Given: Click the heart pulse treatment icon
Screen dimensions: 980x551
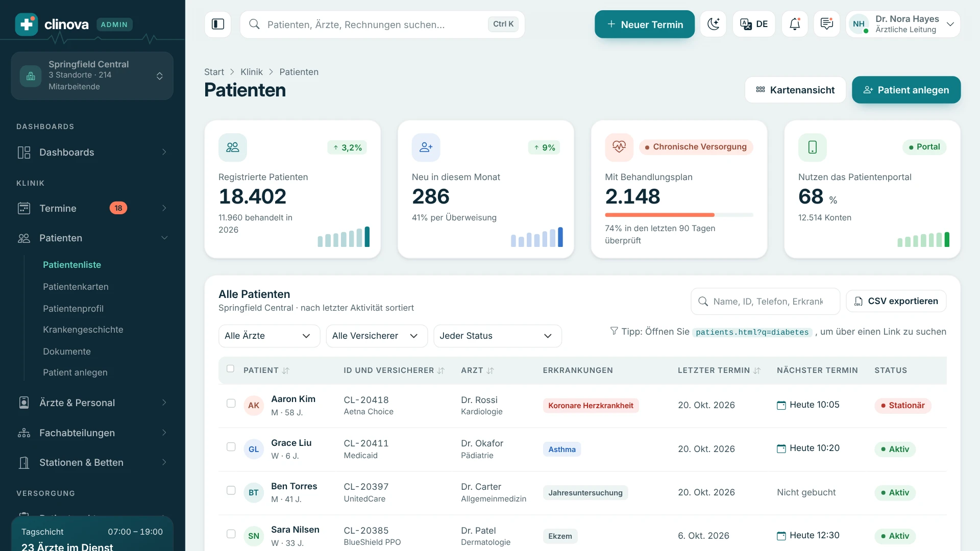Looking at the screenshot, I should (619, 147).
